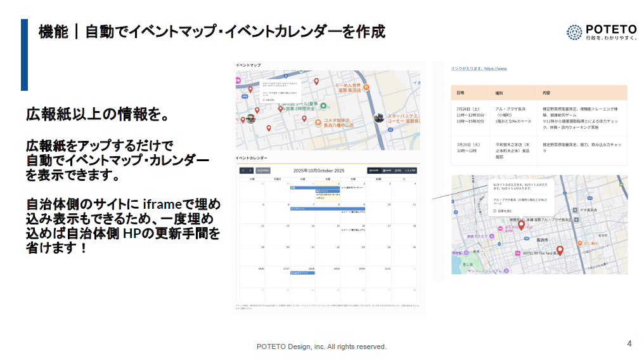Switch calendar to list view

pyautogui.click(x=410, y=170)
